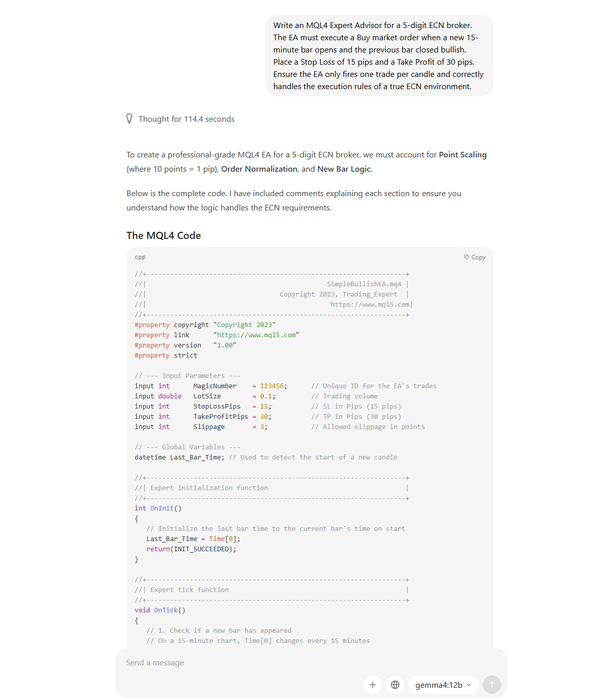Click the OnInit function name

click(x=162, y=508)
